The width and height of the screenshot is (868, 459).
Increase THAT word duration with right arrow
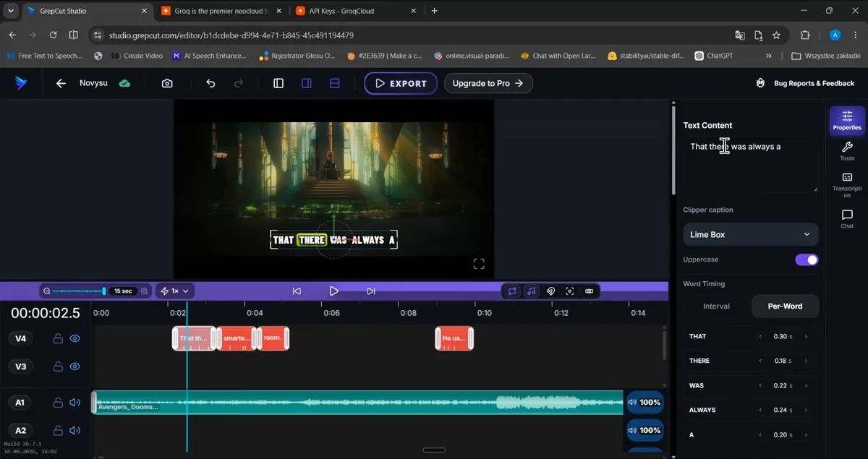coord(807,336)
